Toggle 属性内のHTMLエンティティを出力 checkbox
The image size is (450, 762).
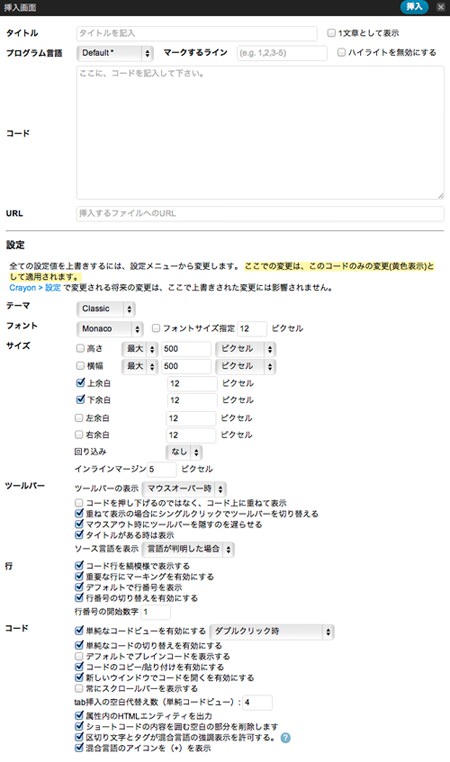(x=79, y=716)
